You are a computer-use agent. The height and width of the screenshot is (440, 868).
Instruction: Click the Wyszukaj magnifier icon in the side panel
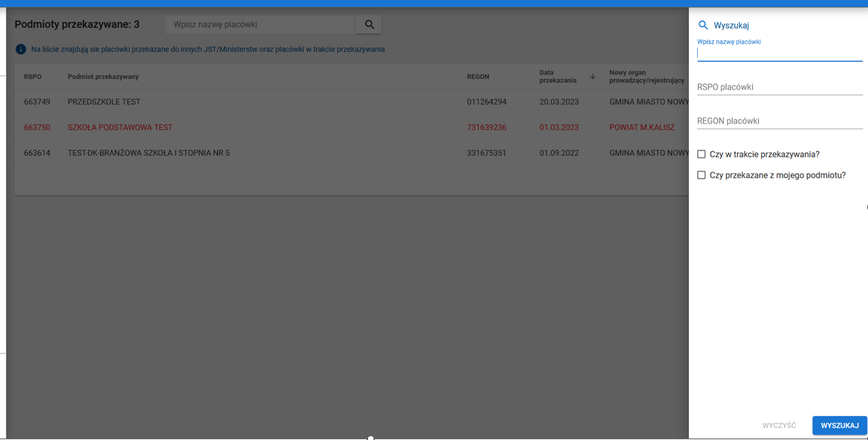(703, 26)
